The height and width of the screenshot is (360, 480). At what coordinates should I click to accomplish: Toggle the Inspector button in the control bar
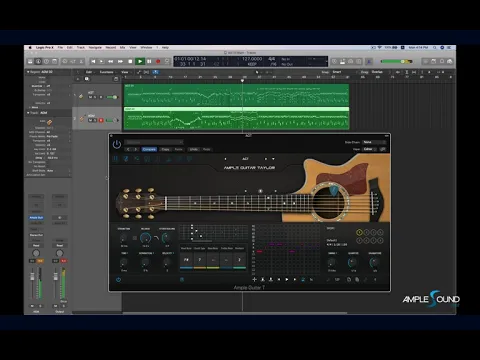[x=38, y=61]
